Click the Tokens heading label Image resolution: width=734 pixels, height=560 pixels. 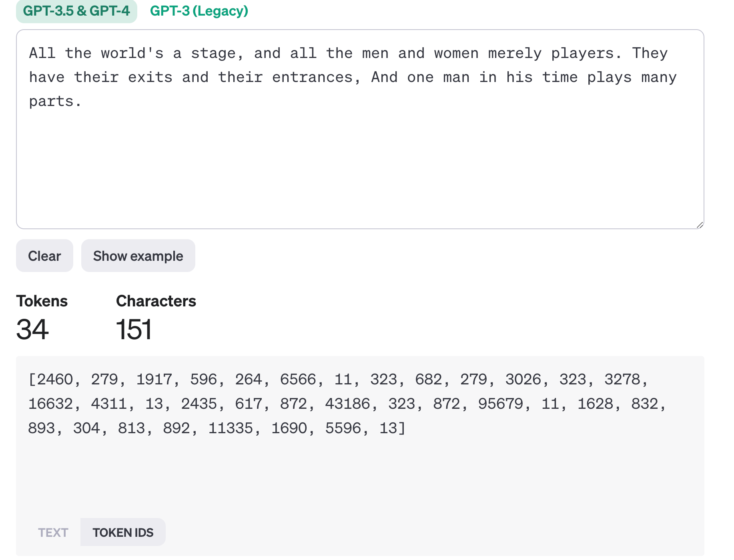pos(42,301)
